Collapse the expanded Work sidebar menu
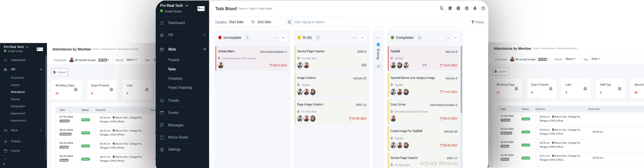This screenshot has height=168, width=644. [x=204, y=49]
